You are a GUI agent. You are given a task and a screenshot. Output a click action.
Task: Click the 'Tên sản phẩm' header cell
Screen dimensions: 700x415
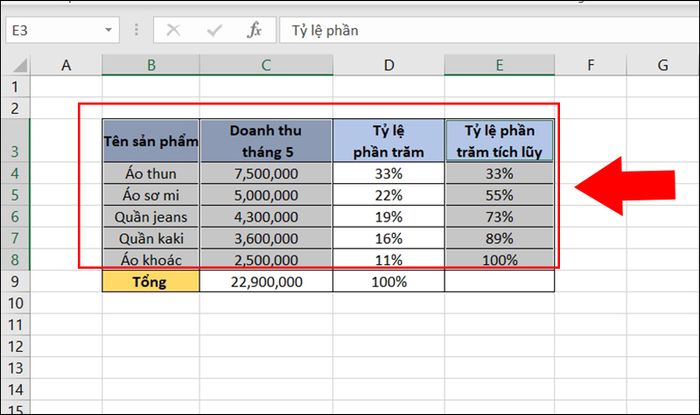[x=151, y=141]
